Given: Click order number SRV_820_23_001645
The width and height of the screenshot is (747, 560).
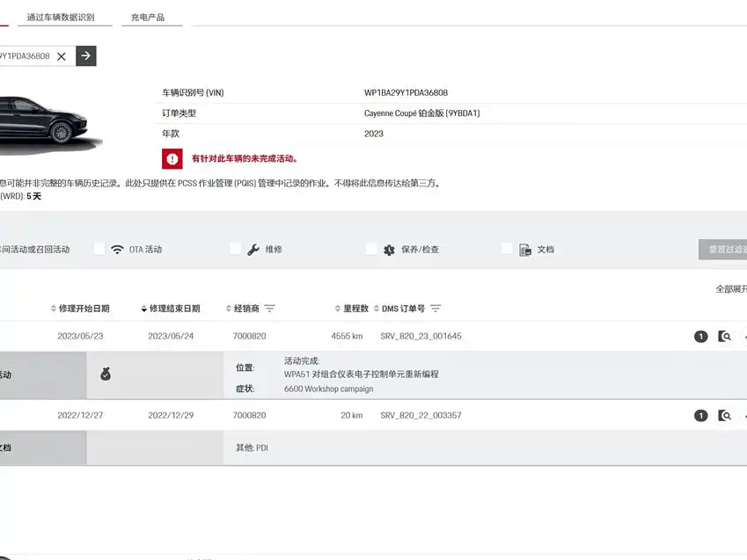Looking at the screenshot, I should 421,336.
